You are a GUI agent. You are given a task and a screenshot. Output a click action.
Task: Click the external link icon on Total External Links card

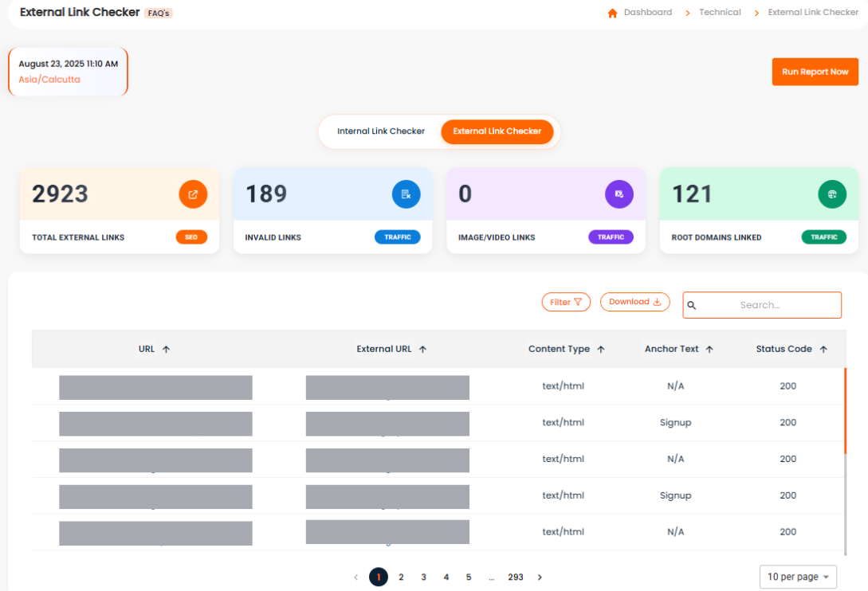[193, 194]
